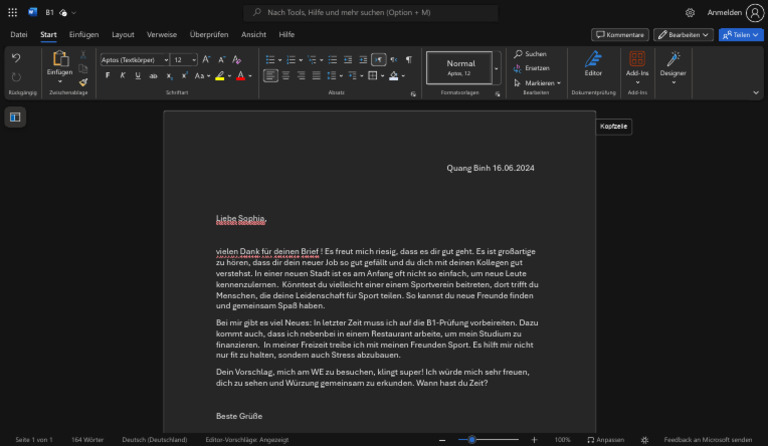The image size is (768, 446).
Task: Open the Aptos font name dropdown
Action: point(132,60)
